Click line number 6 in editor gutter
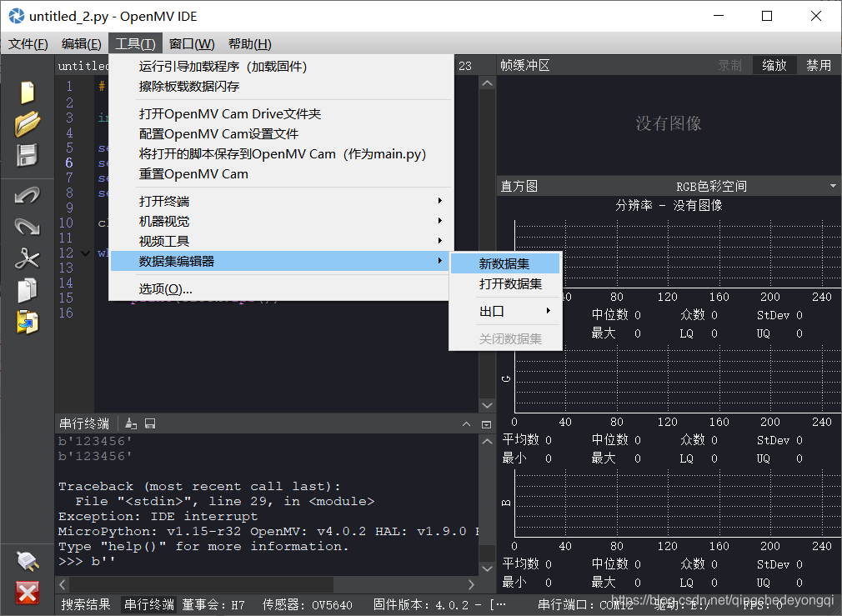 pos(69,163)
